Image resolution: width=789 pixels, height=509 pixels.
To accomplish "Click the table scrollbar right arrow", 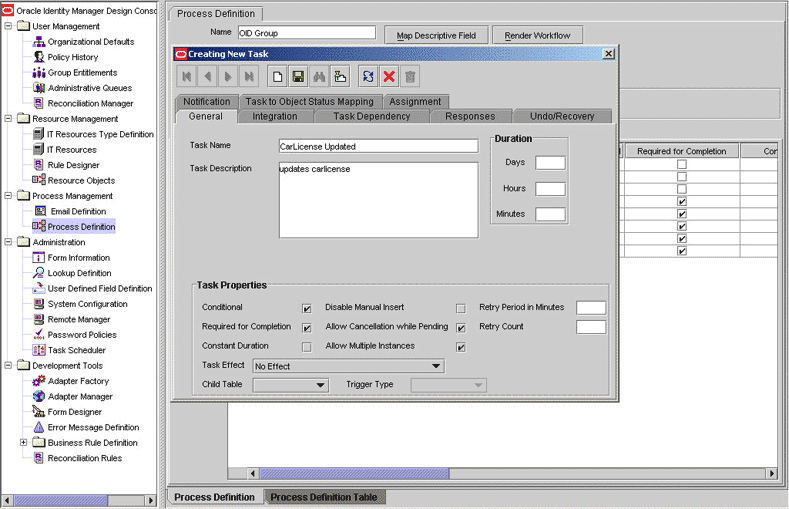I will click(x=772, y=473).
